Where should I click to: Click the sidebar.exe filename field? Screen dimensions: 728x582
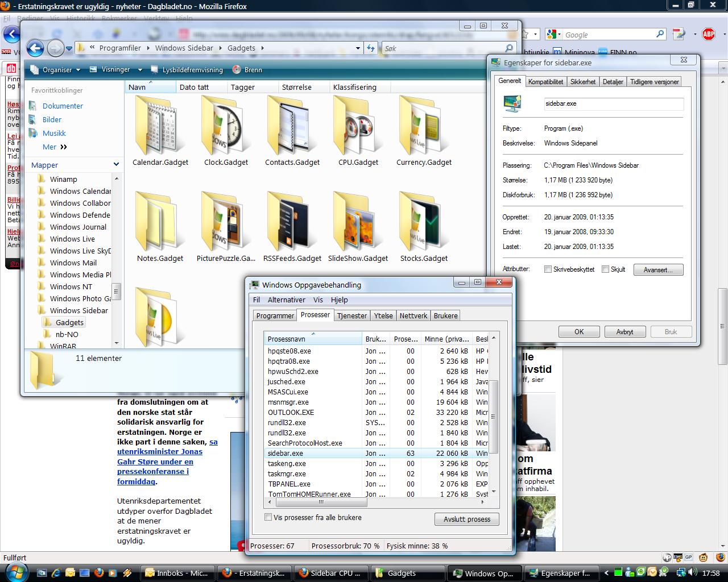click(614, 103)
